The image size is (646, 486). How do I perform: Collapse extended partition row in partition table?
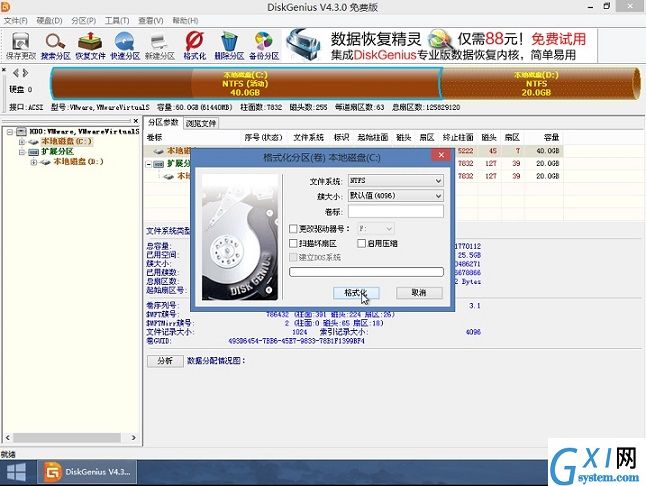(149, 164)
